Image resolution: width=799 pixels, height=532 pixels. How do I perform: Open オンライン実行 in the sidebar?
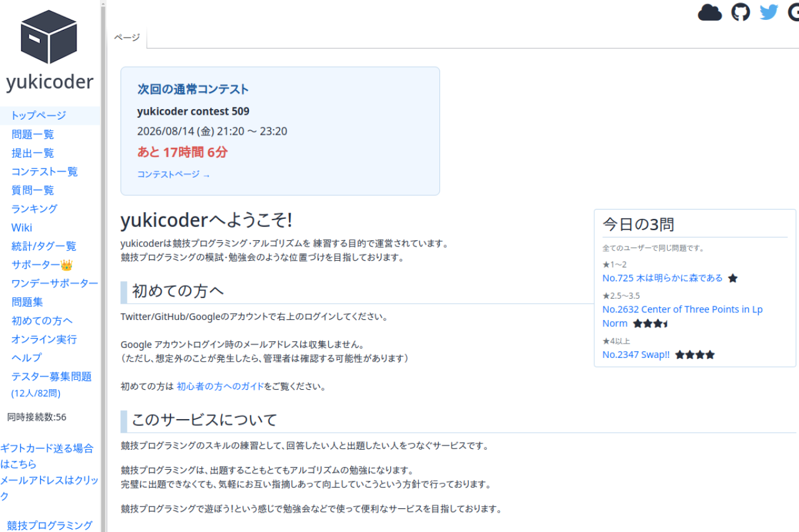point(44,339)
